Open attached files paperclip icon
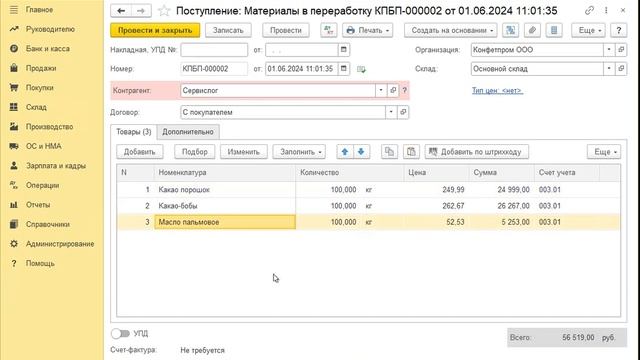The width and height of the screenshot is (640, 360). pyautogui.click(x=532, y=30)
